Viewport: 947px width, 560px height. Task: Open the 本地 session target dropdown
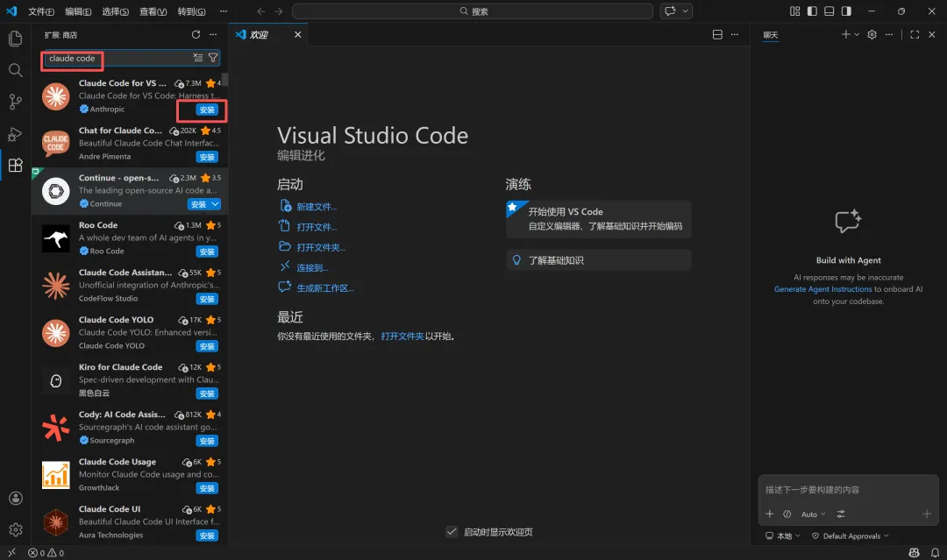point(783,535)
